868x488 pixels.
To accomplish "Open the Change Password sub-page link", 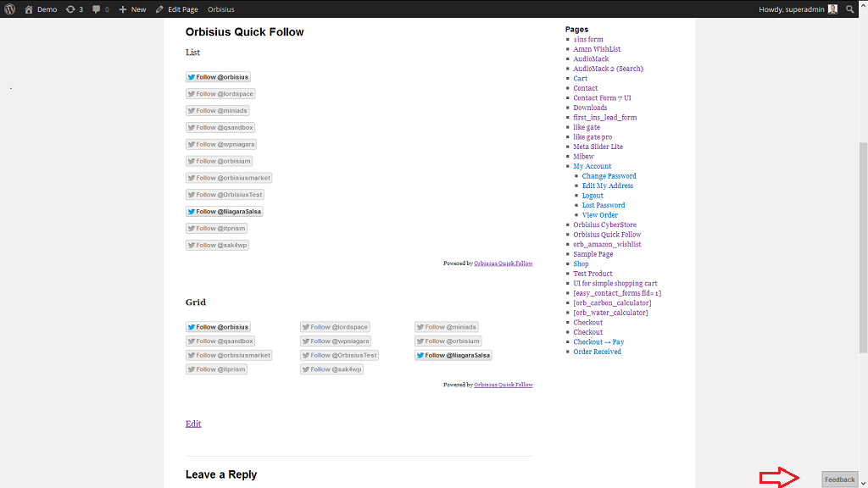I will point(609,176).
